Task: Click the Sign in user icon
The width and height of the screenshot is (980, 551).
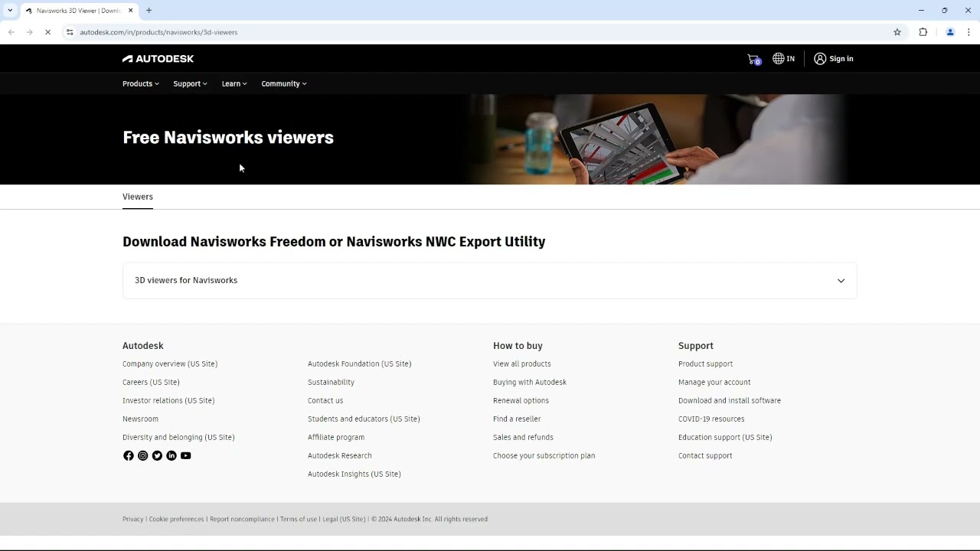Action: point(820,59)
